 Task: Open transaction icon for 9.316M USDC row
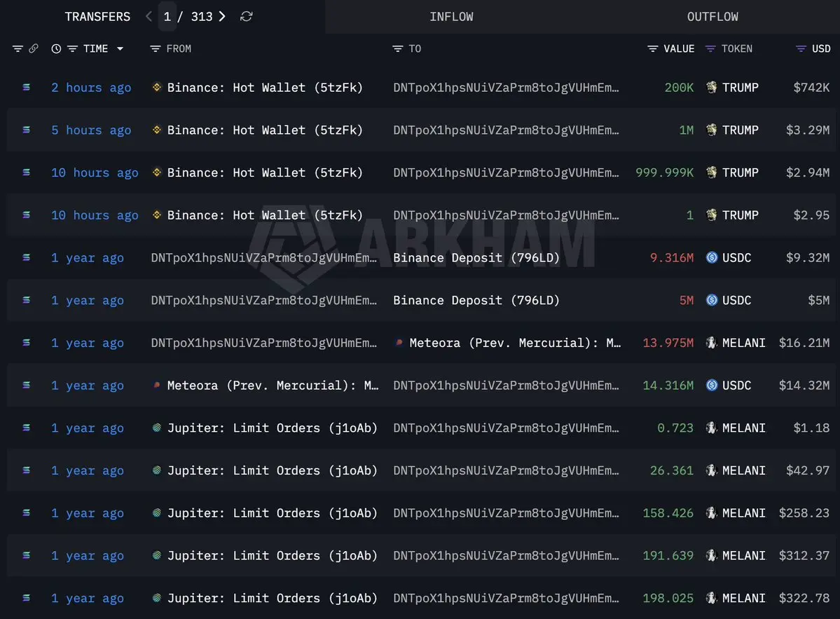pos(26,258)
